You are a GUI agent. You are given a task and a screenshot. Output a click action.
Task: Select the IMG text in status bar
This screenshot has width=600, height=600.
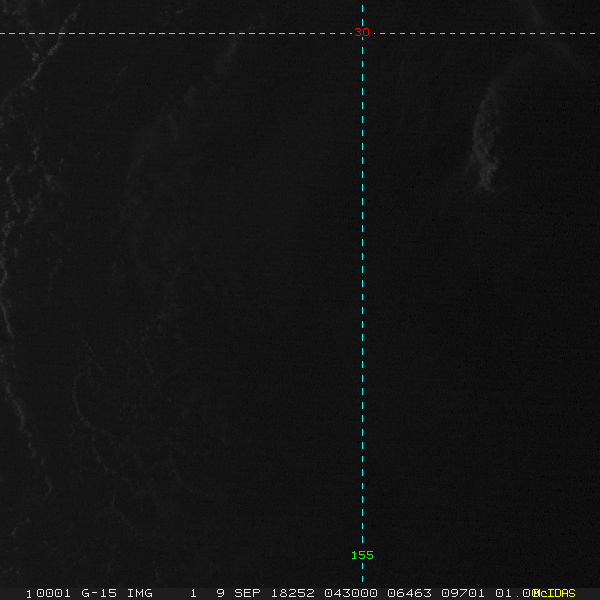pyautogui.click(x=140, y=593)
